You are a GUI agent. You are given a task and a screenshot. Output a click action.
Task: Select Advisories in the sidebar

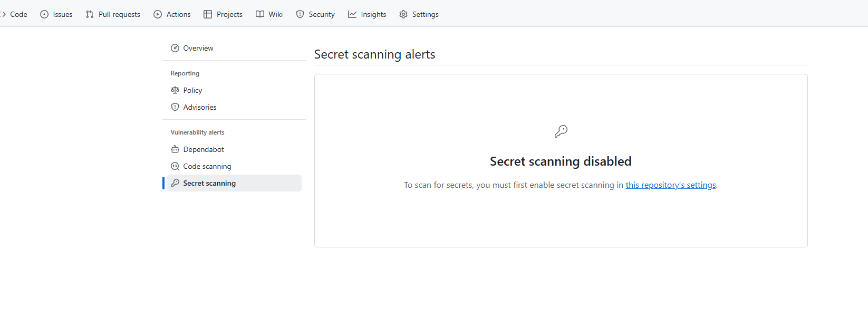point(199,107)
